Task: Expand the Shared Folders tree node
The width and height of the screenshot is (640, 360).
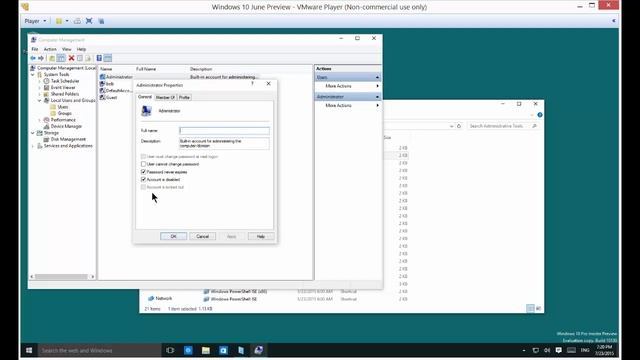Action: pos(40,94)
